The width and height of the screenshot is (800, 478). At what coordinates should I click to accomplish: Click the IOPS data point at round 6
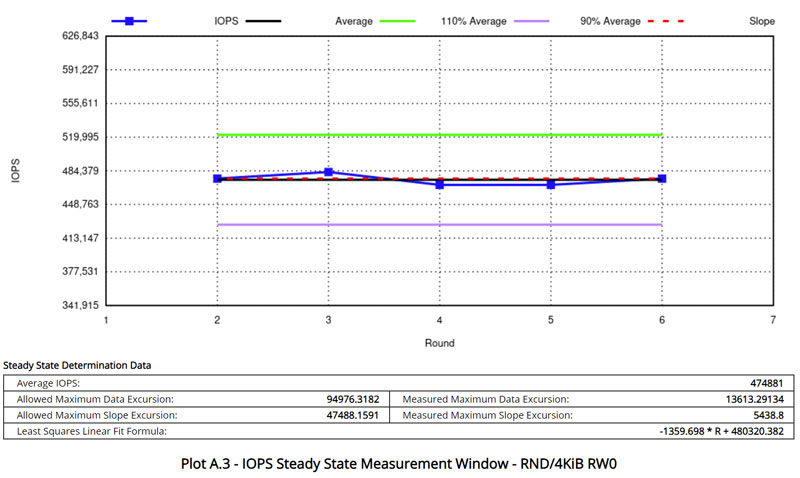pos(662,178)
